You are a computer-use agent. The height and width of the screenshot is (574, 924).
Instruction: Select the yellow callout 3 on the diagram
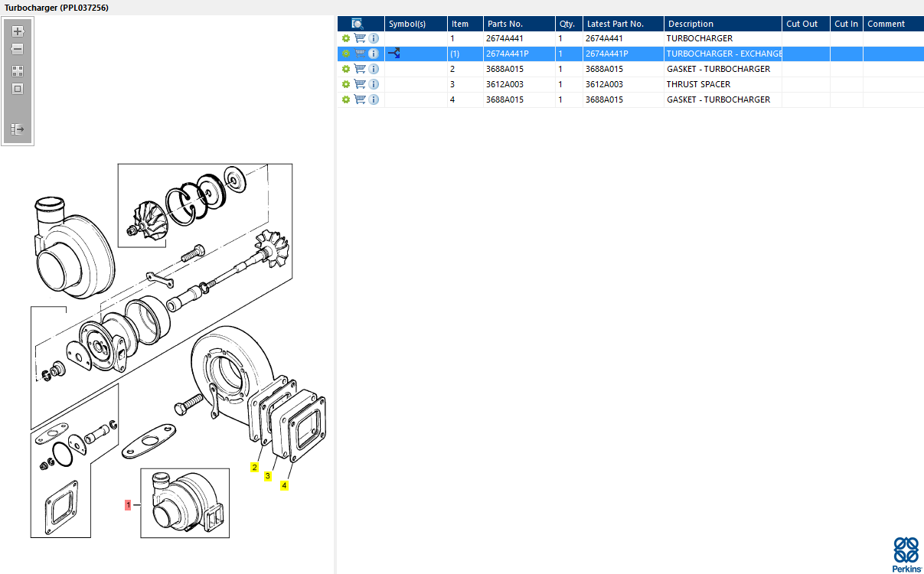point(267,476)
